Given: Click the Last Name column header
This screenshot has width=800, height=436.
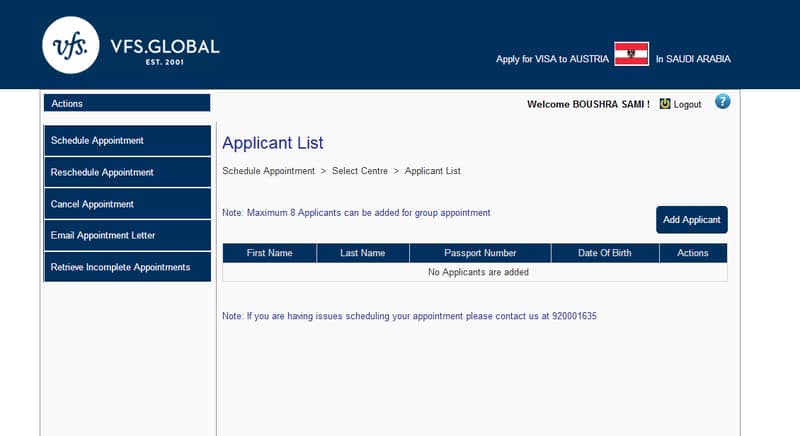Looking at the screenshot, I should (363, 253).
